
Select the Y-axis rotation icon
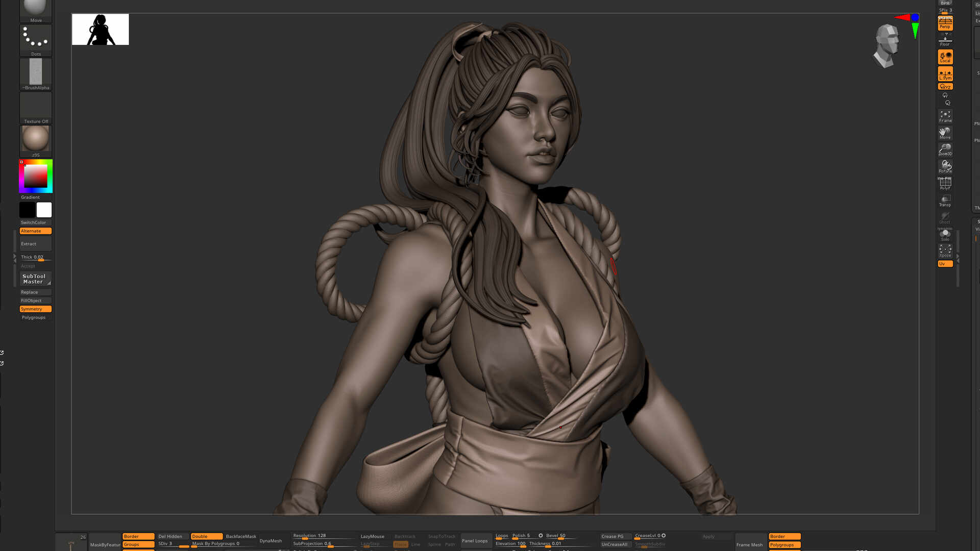tap(945, 95)
